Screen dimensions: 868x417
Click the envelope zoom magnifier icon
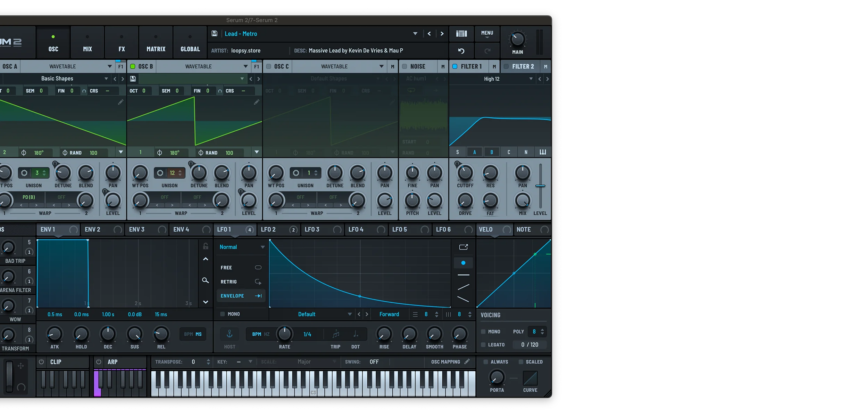(206, 280)
